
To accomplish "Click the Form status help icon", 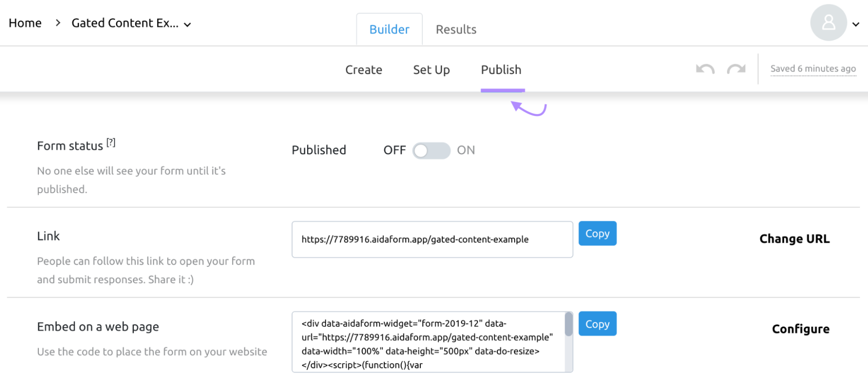I will coord(110,143).
